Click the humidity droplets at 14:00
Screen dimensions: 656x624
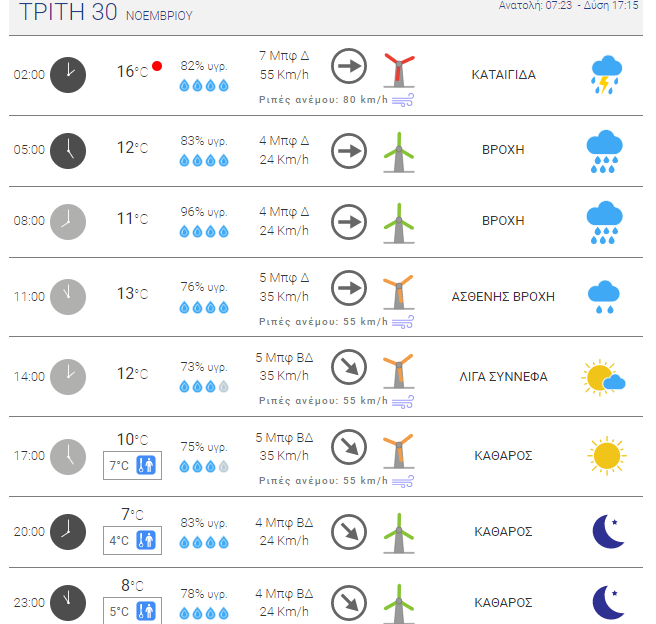pos(204,386)
